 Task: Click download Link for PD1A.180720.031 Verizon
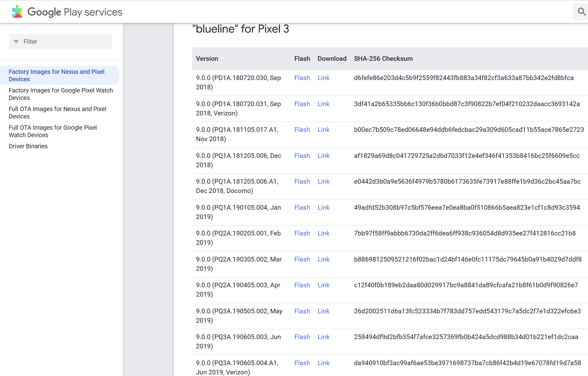coord(324,104)
